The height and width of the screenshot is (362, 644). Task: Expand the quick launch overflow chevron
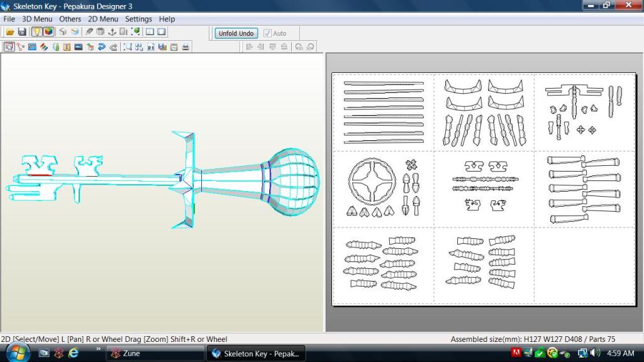tap(98, 349)
